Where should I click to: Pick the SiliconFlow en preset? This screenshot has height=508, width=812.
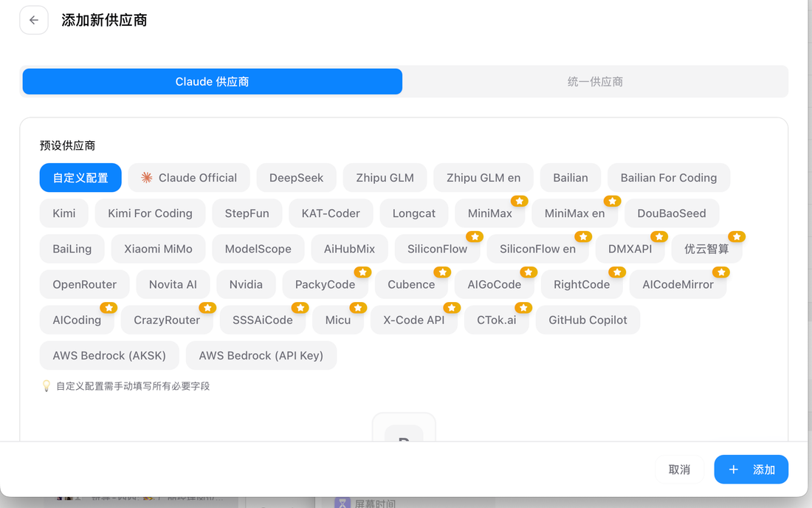coord(537,249)
